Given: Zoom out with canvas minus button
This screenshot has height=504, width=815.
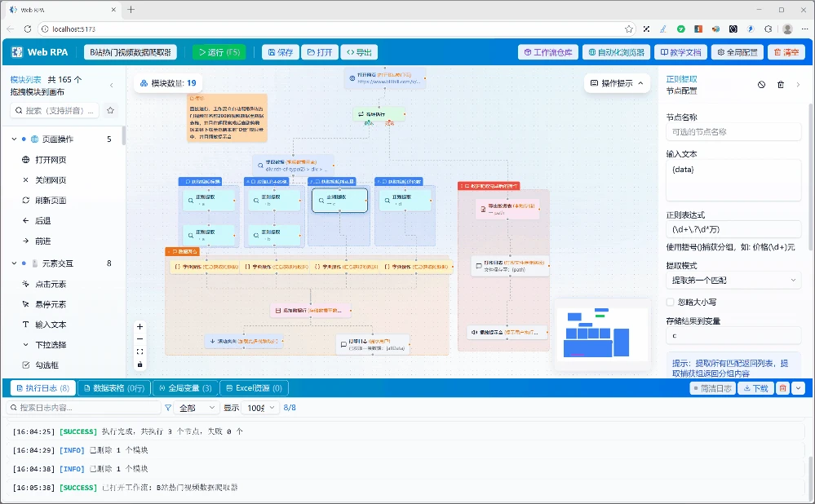Looking at the screenshot, I should click(140, 339).
